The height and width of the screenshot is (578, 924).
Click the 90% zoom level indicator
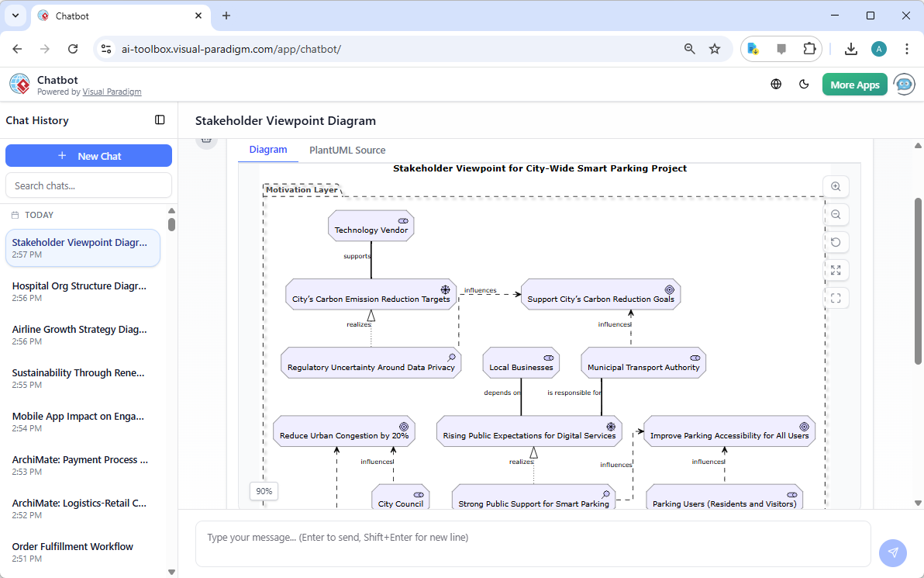(x=264, y=491)
